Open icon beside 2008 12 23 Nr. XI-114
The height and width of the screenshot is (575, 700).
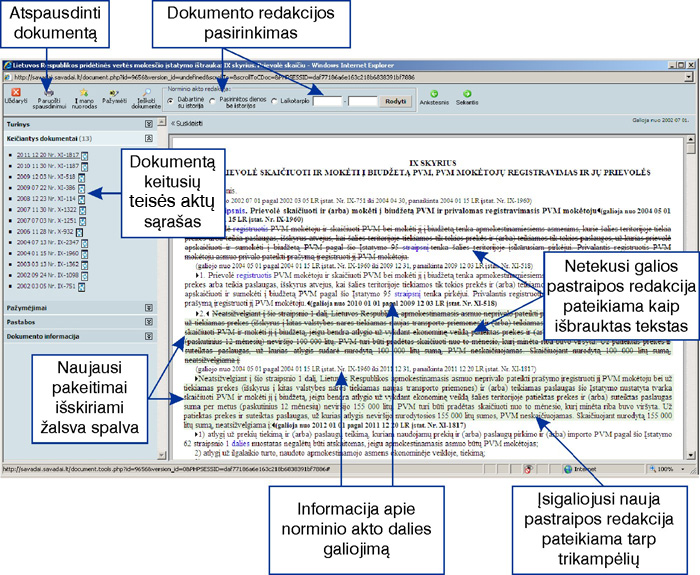(x=82, y=199)
